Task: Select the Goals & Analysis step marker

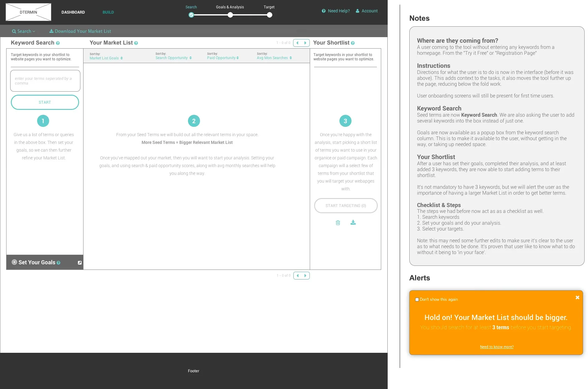Action: pyautogui.click(x=230, y=15)
